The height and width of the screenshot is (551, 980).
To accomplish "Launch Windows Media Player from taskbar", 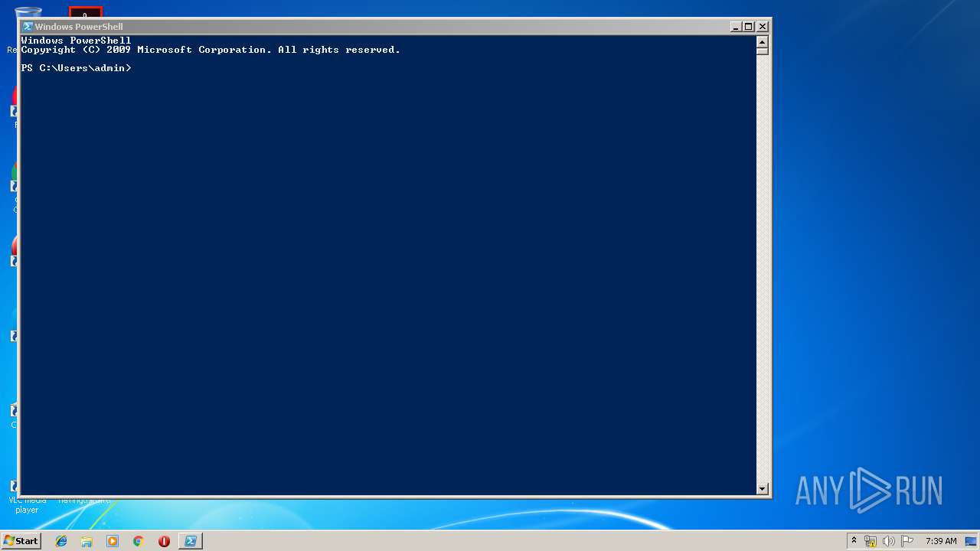I will tap(113, 541).
